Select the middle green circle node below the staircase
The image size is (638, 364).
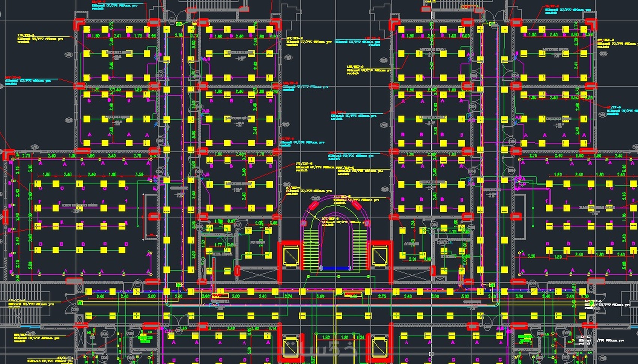(x=339, y=277)
